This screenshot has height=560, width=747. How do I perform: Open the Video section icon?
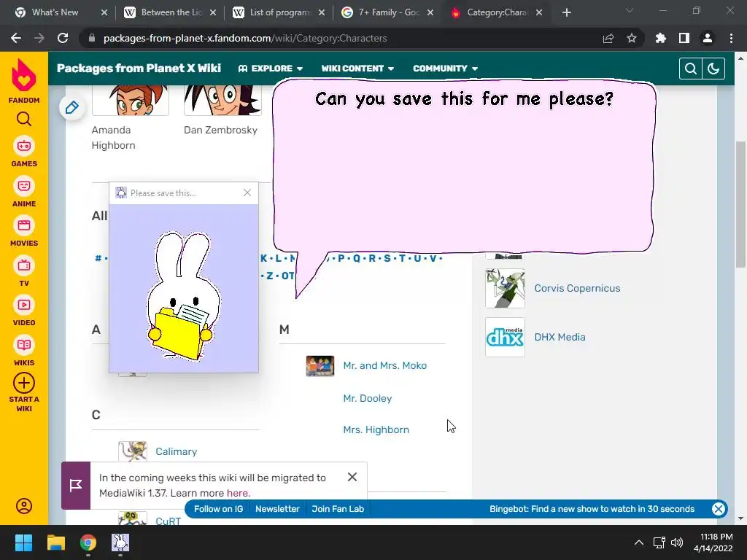point(24,305)
